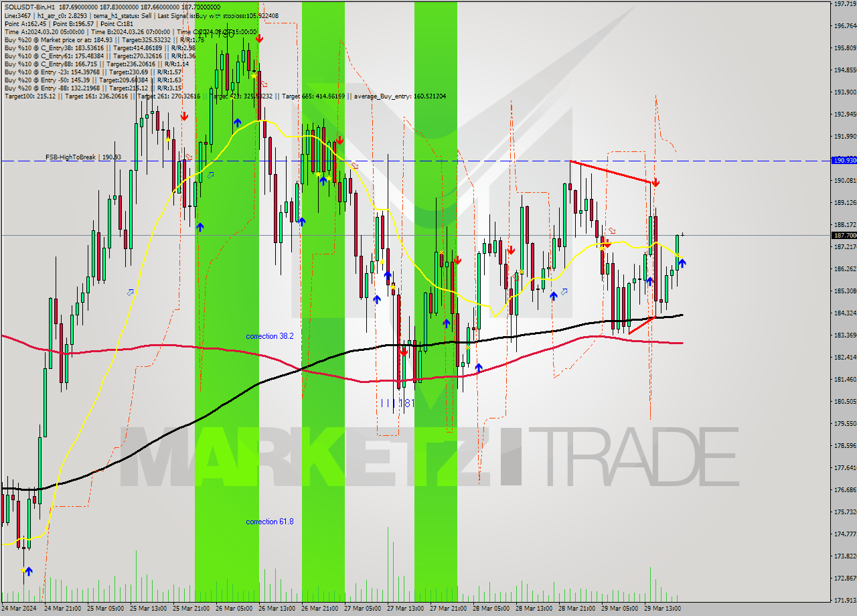Select the blue 190.930 price tag on axis
Screen dimensions: 857x616
(x=844, y=161)
